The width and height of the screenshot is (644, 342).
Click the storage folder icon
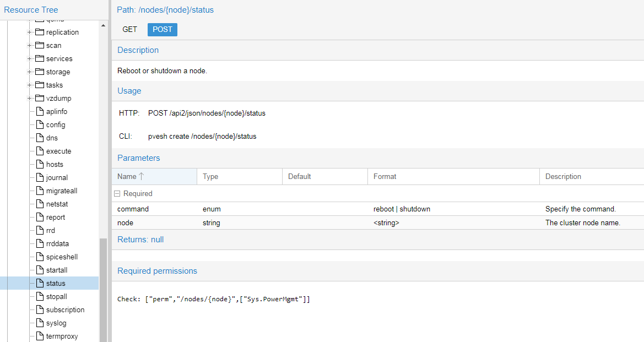click(40, 72)
